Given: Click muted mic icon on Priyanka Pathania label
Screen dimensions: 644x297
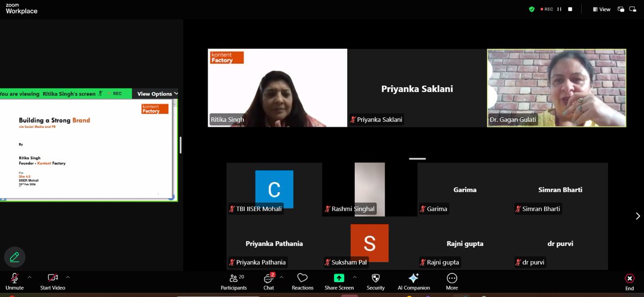Looking at the screenshot, I should click(x=232, y=263).
